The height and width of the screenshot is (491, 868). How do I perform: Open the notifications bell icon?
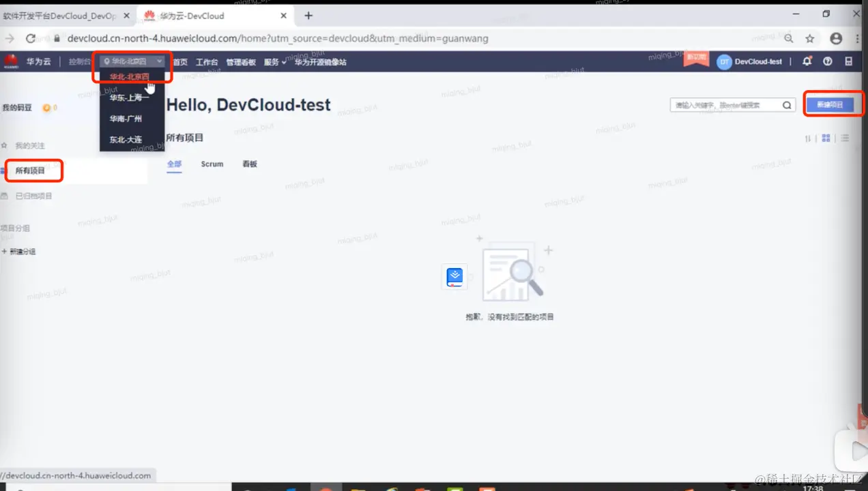tap(807, 61)
